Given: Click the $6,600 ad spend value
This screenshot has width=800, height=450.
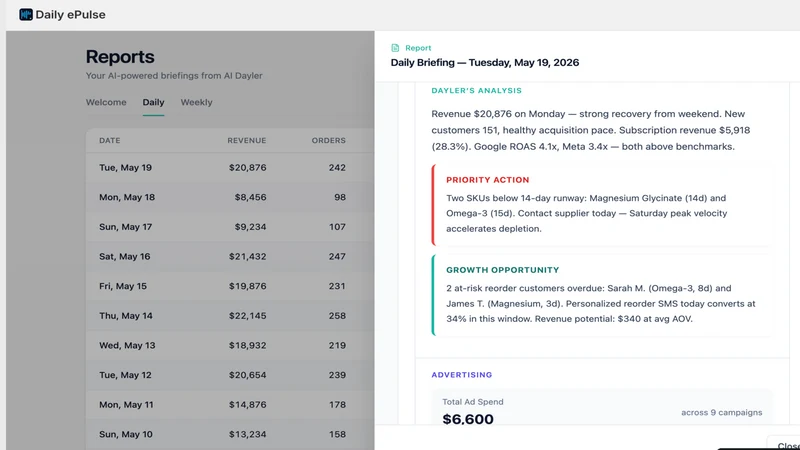Looking at the screenshot, I should (x=468, y=419).
